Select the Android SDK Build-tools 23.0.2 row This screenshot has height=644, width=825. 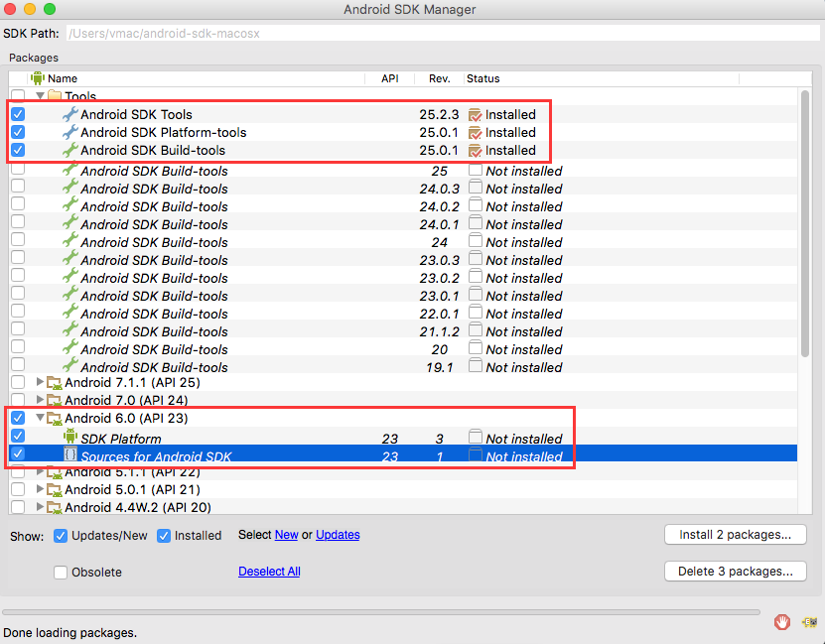click(403, 278)
